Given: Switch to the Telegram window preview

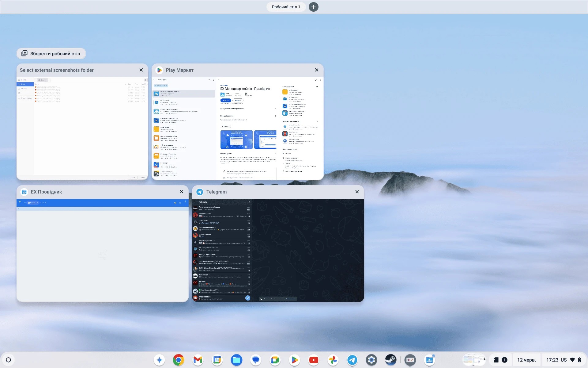Looking at the screenshot, I should tap(278, 250).
